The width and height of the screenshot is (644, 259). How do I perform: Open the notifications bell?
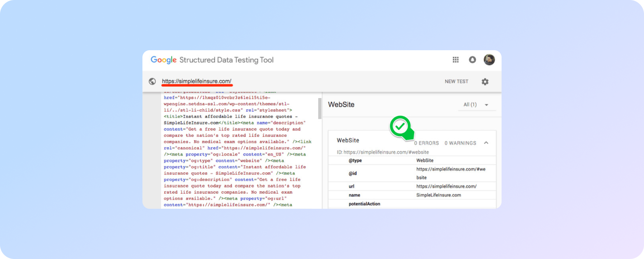[x=472, y=60]
